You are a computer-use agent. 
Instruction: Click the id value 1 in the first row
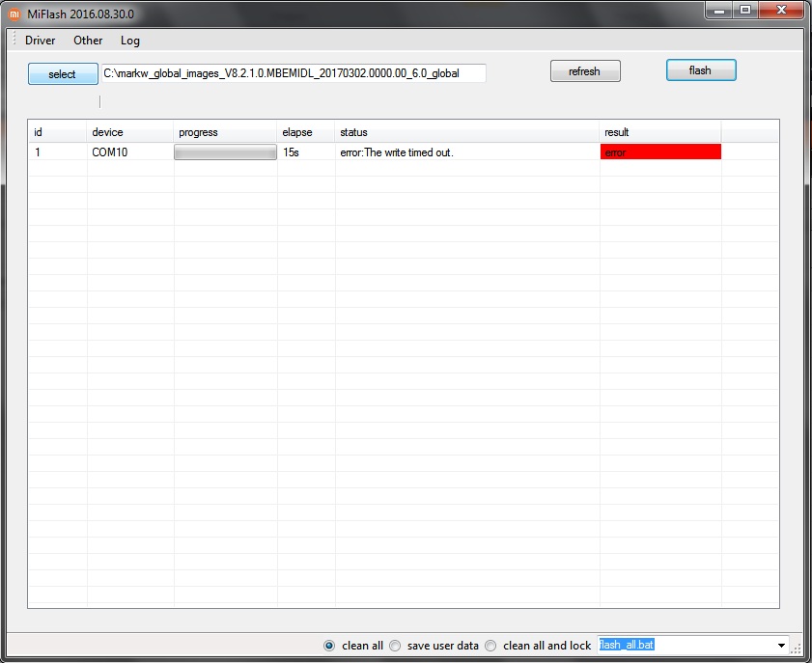point(38,152)
